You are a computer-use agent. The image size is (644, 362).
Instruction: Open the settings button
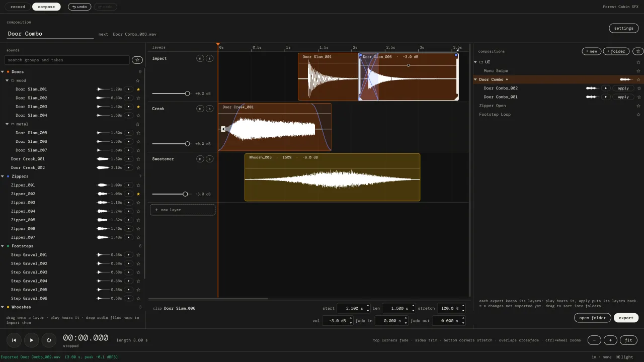pyautogui.click(x=623, y=28)
